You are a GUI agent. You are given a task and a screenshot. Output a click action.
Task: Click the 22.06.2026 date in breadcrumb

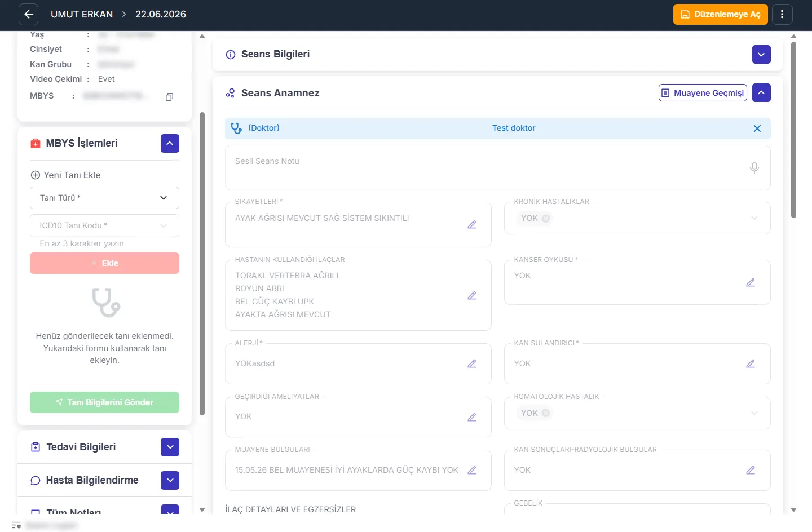[x=161, y=14]
